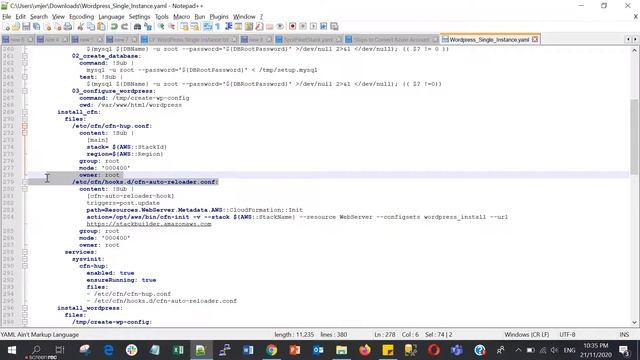Click the Zoom In toolbar icon

click(x=161, y=27)
